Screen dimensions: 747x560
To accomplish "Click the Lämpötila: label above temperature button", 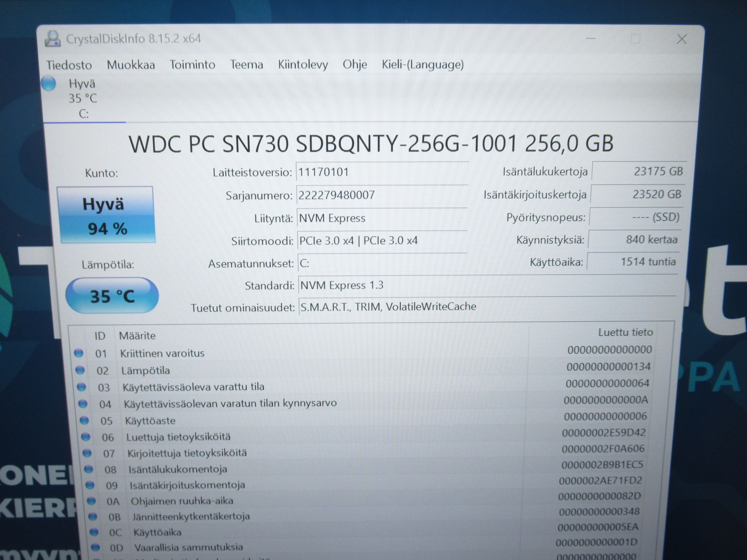I will tap(108, 264).
